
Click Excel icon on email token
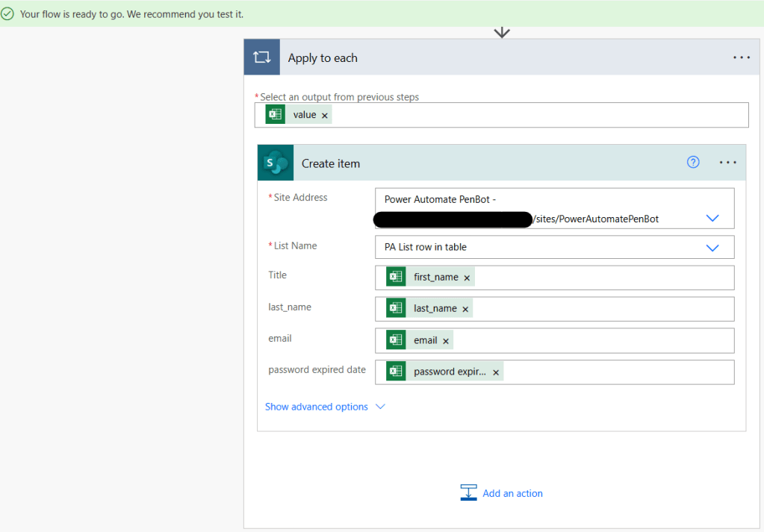coord(396,340)
